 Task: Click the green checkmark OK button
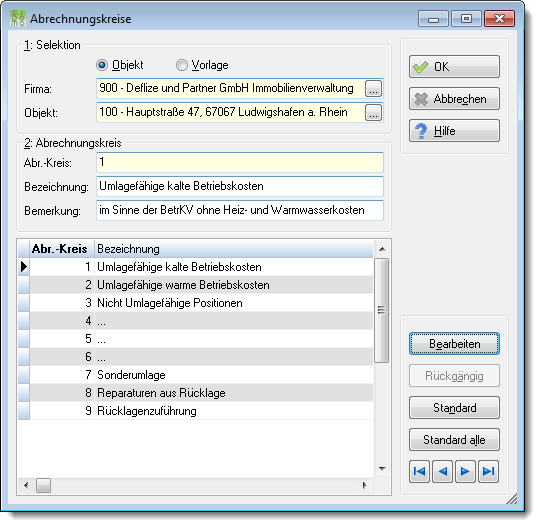pos(454,66)
